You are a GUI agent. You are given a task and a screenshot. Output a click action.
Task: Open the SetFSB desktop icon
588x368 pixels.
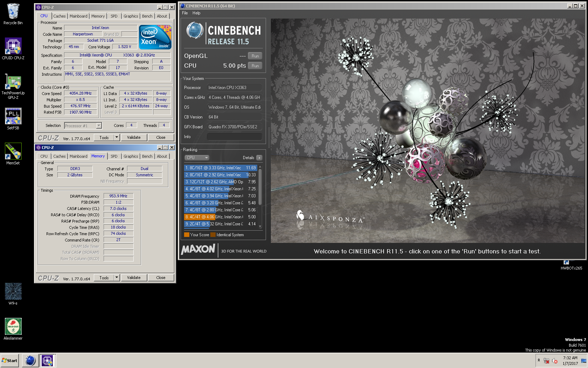(13, 119)
